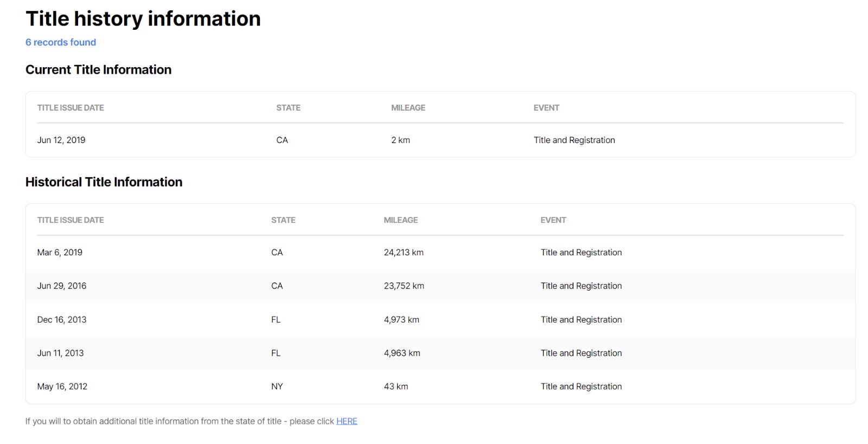
Task: Click EVENT header in Historical table
Action: [x=553, y=220]
